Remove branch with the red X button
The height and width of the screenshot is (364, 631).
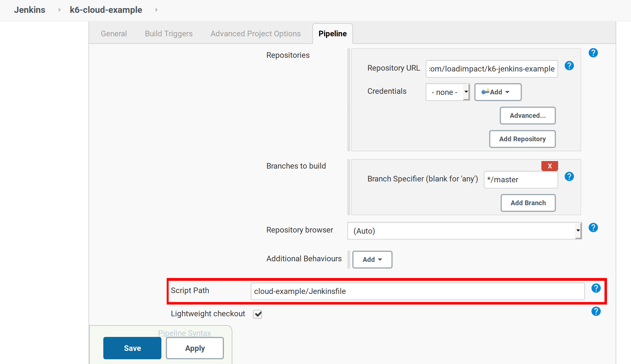tap(549, 166)
